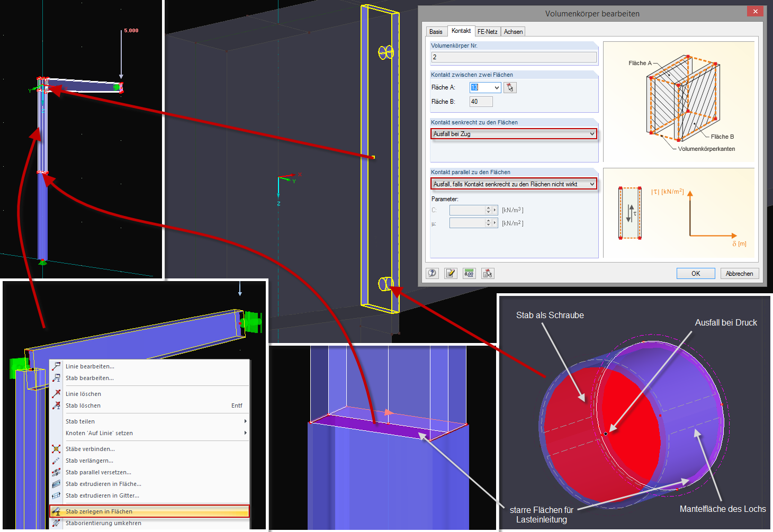The width and height of the screenshot is (773, 532).
Task: Expand the 'Kontakt parallel zu den Flächen' dropdown
Action: tap(514, 184)
